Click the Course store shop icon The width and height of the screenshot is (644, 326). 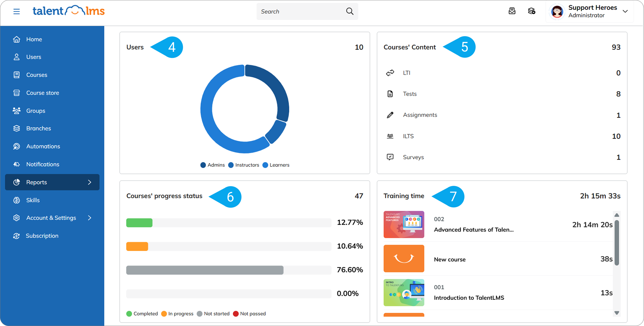click(17, 93)
